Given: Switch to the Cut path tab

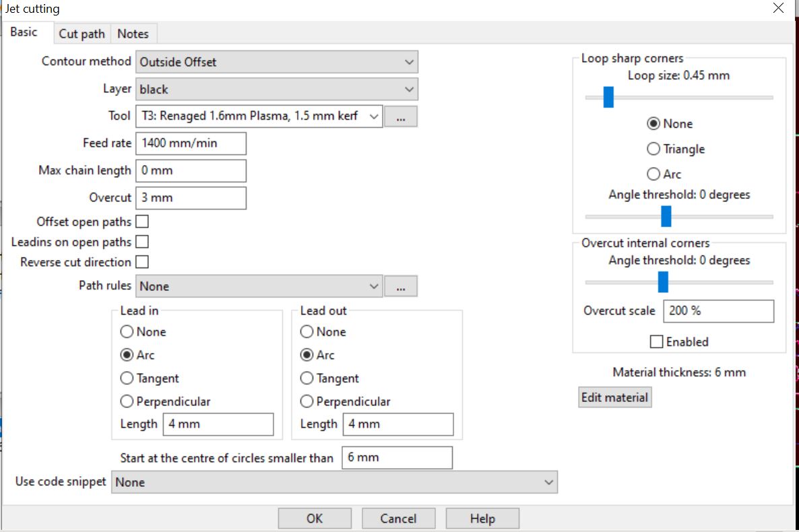Looking at the screenshot, I should 82,34.
